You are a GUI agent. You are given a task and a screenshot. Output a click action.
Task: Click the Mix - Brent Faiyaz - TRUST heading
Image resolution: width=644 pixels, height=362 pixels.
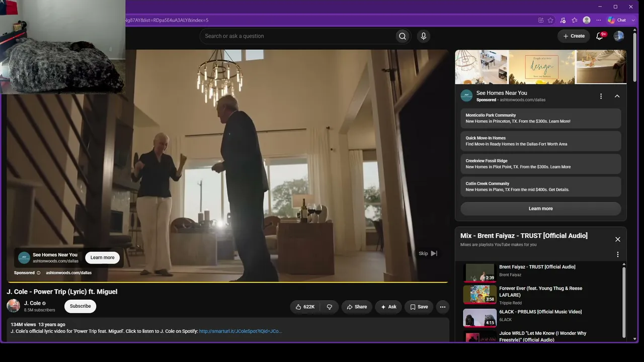pyautogui.click(x=524, y=236)
